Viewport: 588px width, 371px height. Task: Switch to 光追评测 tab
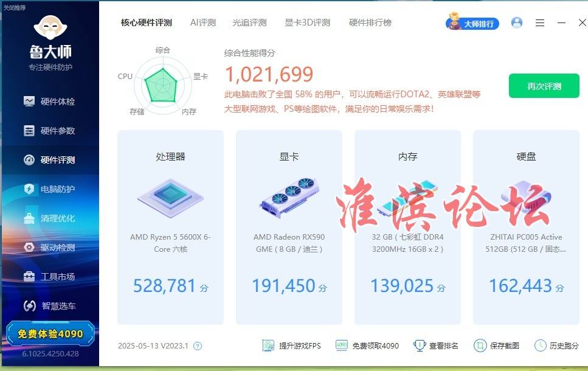[x=249, y=23]
